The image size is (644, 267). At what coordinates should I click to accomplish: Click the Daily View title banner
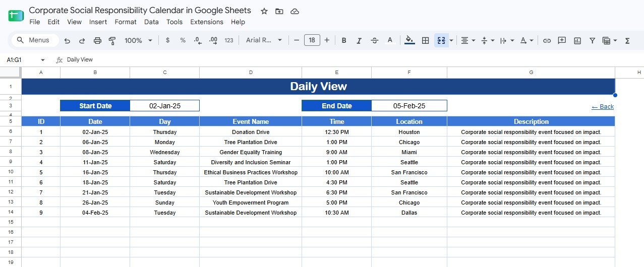(318, 86)
